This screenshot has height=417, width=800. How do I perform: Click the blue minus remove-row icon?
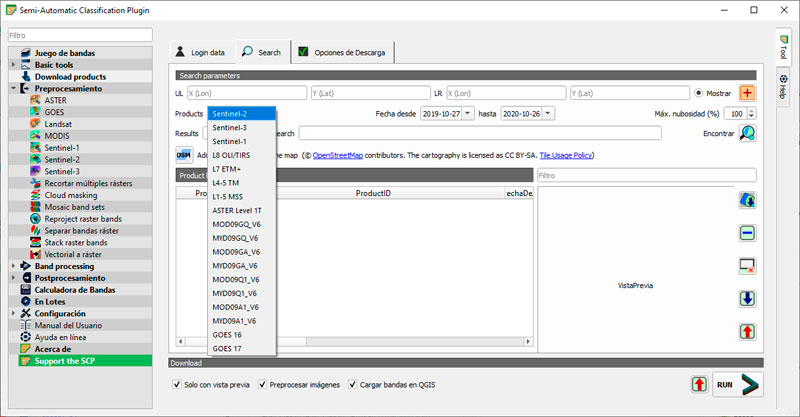tap(747, 233)
